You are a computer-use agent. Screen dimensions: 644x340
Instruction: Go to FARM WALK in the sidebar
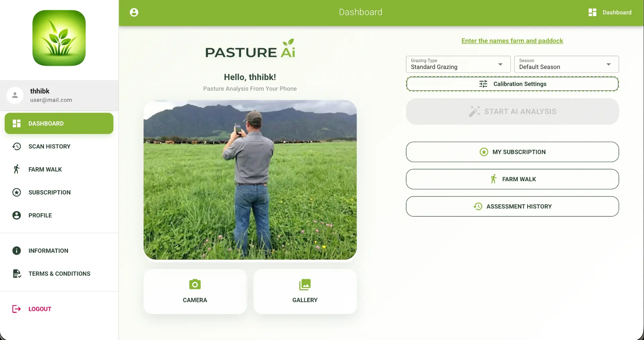click(59, 169)
